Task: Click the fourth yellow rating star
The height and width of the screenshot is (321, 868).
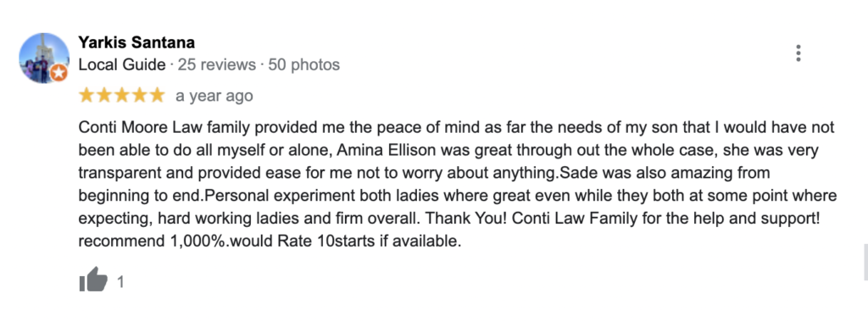Action: click(x=140, y=95)
